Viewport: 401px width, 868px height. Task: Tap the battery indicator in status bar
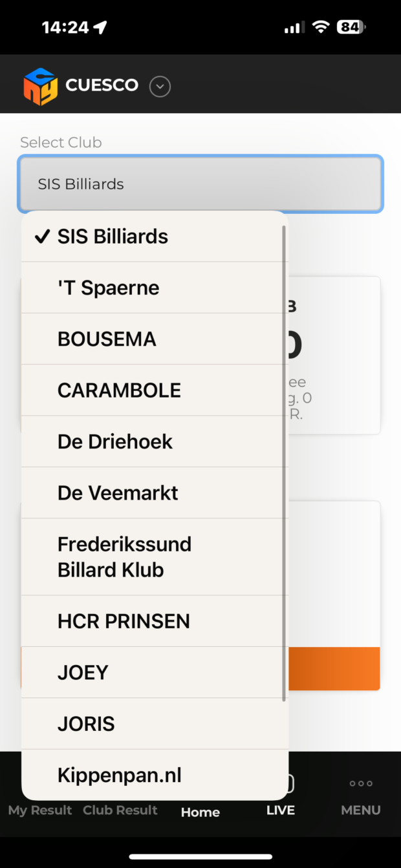[x=352, y=27]
